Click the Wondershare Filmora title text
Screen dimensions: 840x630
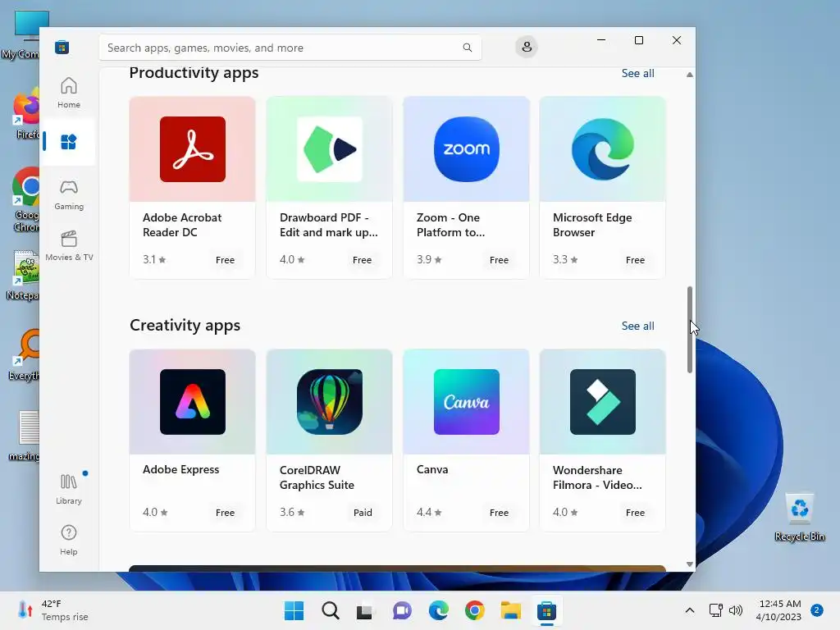click(x=597, y=477)
